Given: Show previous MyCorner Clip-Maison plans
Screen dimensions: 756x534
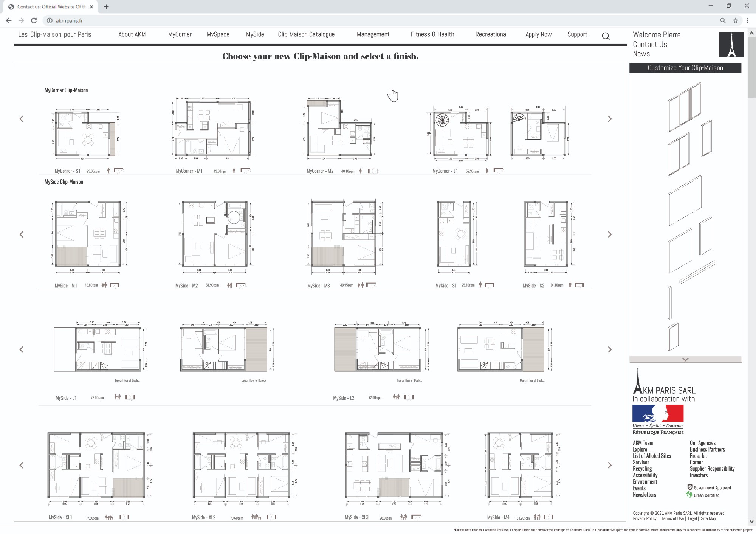Looking at the screenshot, I should [x=22, y=119].
